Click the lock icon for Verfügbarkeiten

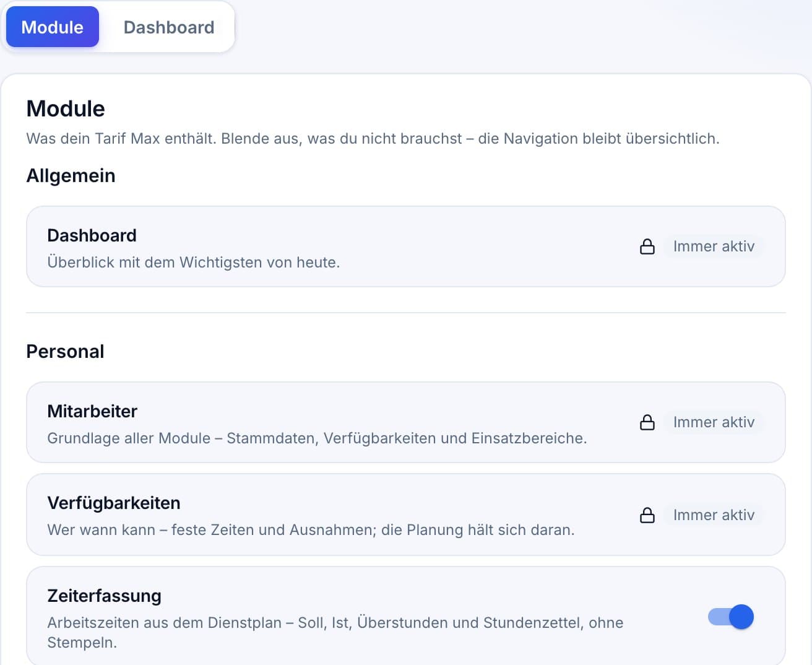coord(647,515)
